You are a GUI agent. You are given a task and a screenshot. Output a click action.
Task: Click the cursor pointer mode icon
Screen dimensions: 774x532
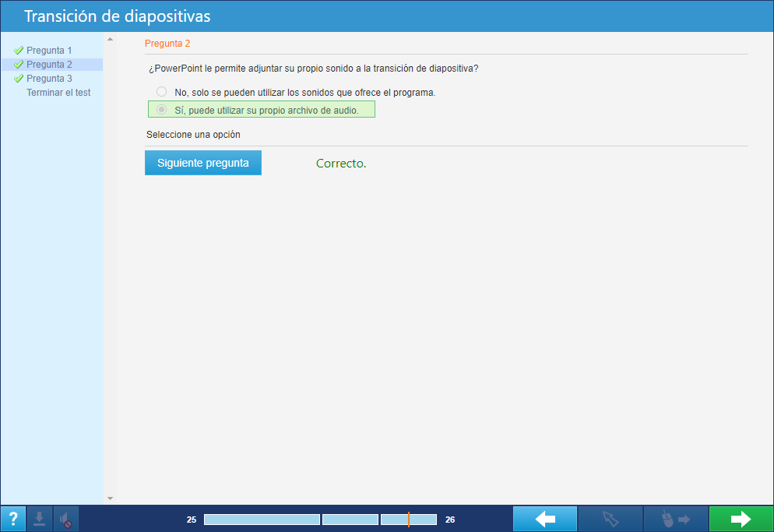[x=610, y=520]
